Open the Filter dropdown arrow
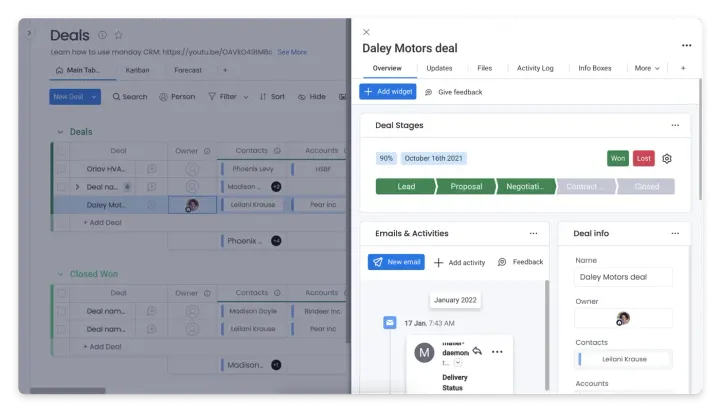Image resolution: width=720 pixels, height=412 pixels. point(246,97)
